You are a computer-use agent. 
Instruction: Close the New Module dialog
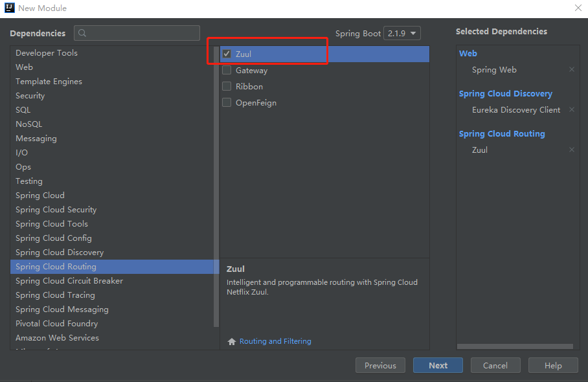click(x=578, y=8)
